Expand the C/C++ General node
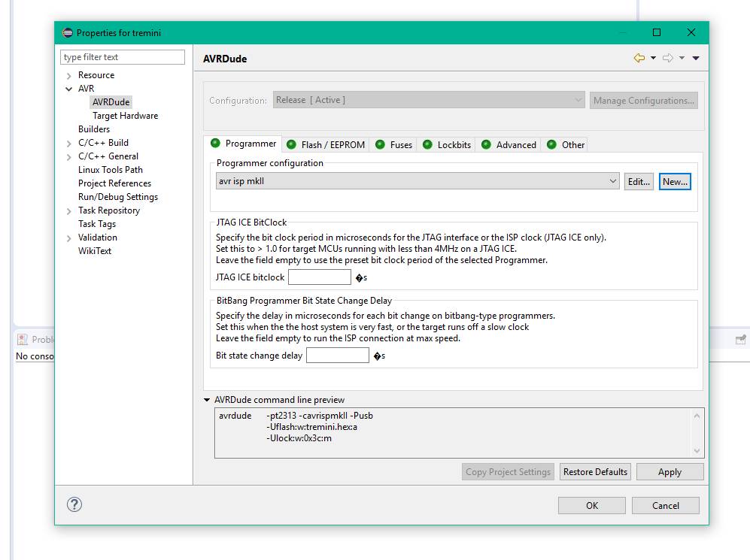750x560 pixels. click(69, 156)
